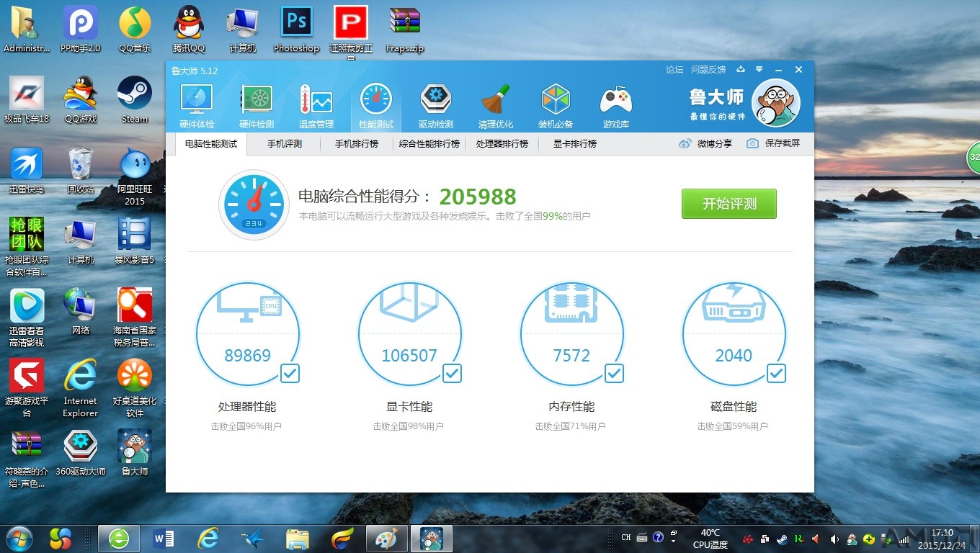
Task: Open the PP助手2.0 desktop icon
Action: pos(81,30)
